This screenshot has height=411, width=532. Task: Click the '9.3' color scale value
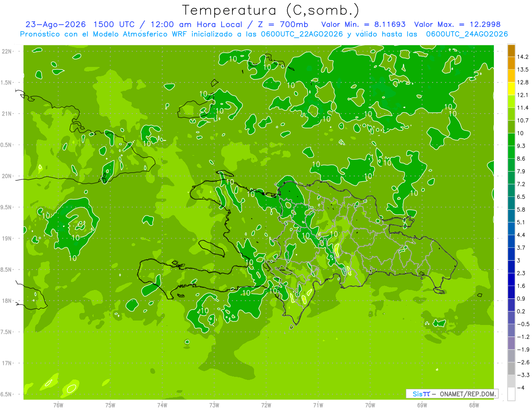click(x=521, y=146)
